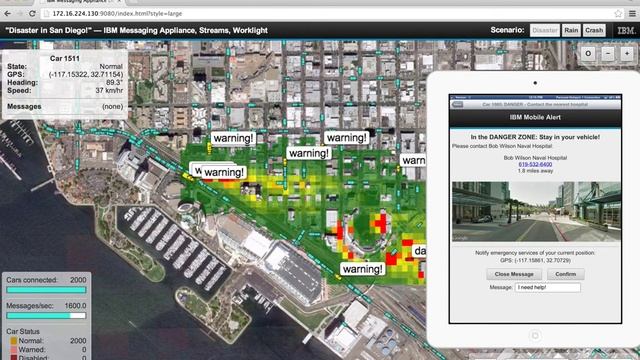
Task: Tap the back button in tablet app header
Action: coord(458,104)
